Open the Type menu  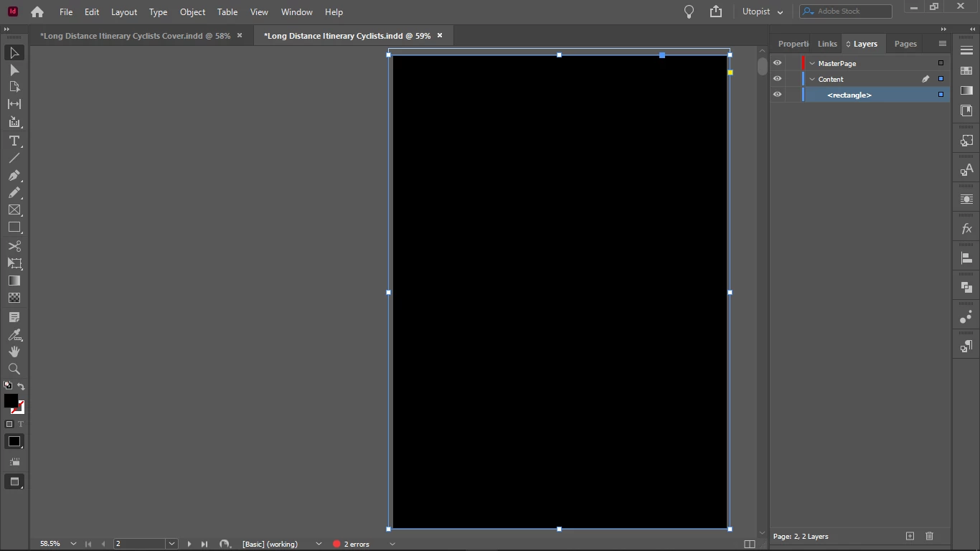(158, 12)
